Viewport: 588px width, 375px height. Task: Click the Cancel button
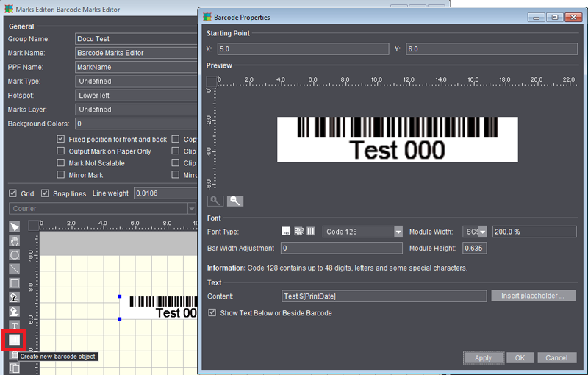click(556, 358)
